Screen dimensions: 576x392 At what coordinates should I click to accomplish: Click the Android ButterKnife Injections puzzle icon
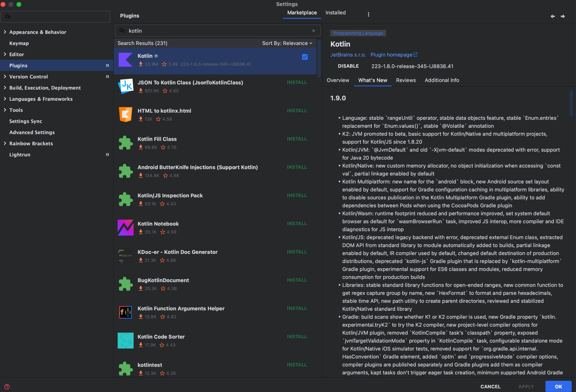pos(125,171)
